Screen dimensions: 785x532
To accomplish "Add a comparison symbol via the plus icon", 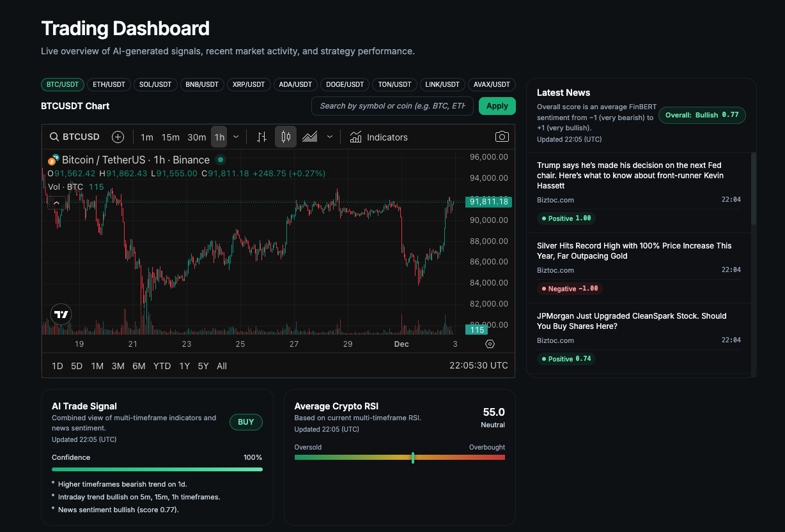I will 118,137.
